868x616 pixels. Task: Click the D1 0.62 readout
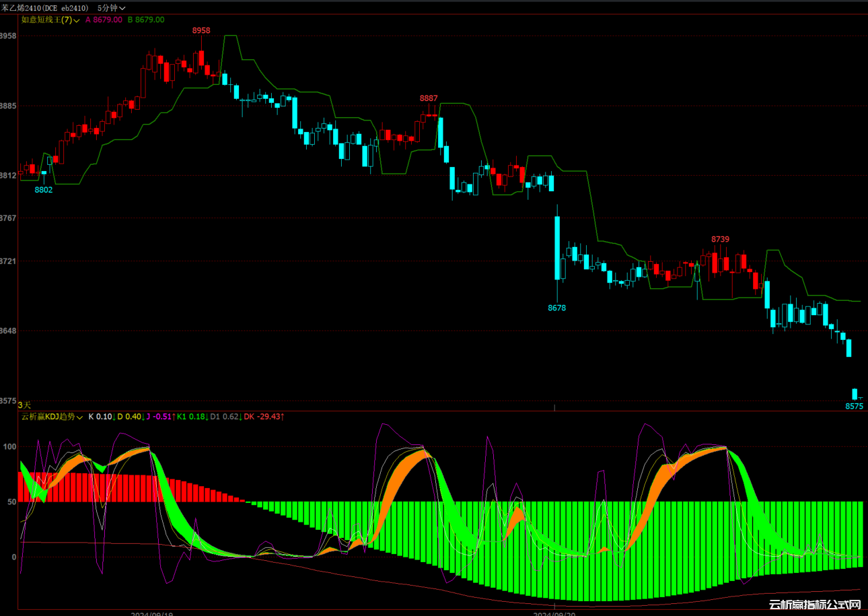[x=225, y=417]
